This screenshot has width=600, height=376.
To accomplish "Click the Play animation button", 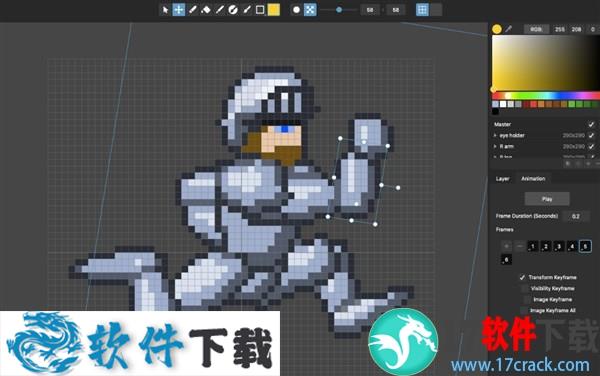I will [547, 199].
